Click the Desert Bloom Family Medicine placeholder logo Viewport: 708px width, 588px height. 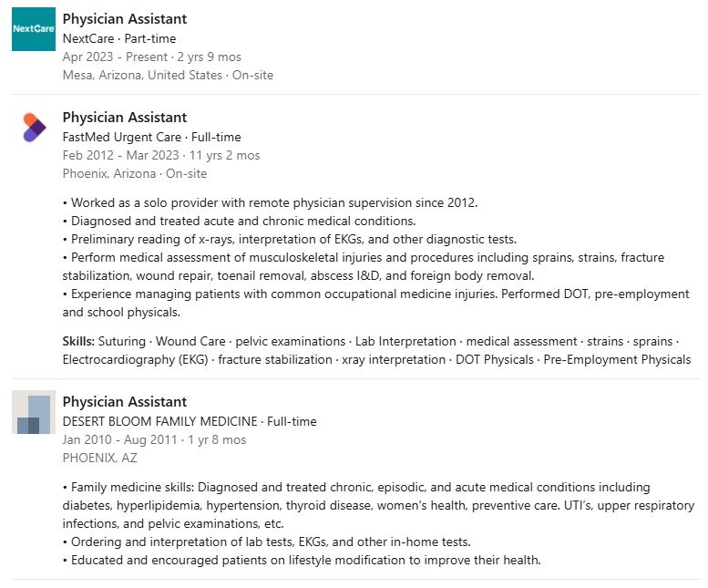[x=34, y=412]
